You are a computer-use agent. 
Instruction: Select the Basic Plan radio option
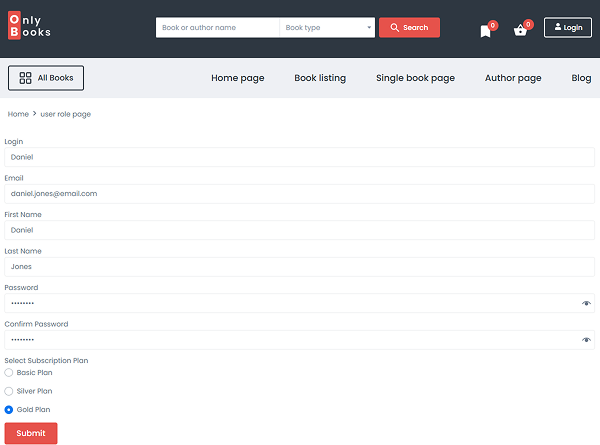point(10,372)
